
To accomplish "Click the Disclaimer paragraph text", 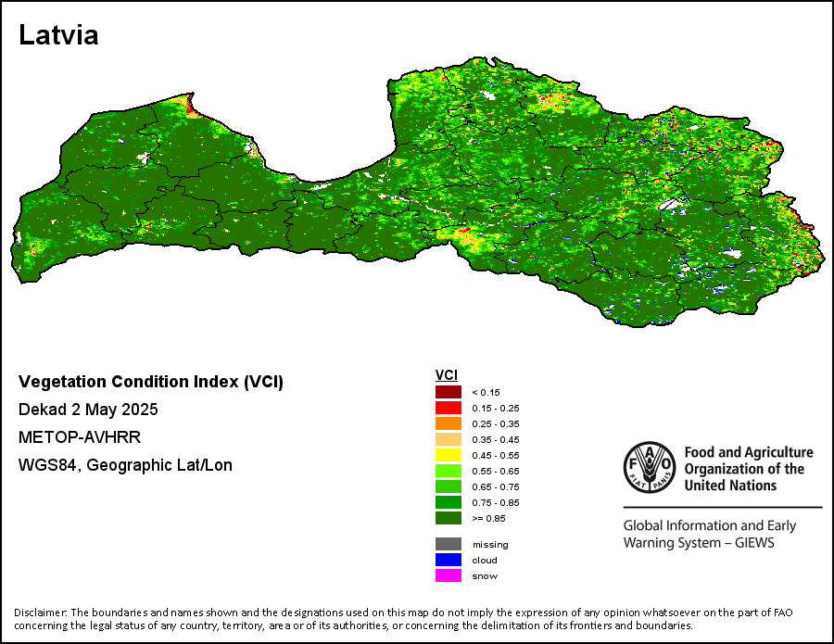I will coord(403,618).
